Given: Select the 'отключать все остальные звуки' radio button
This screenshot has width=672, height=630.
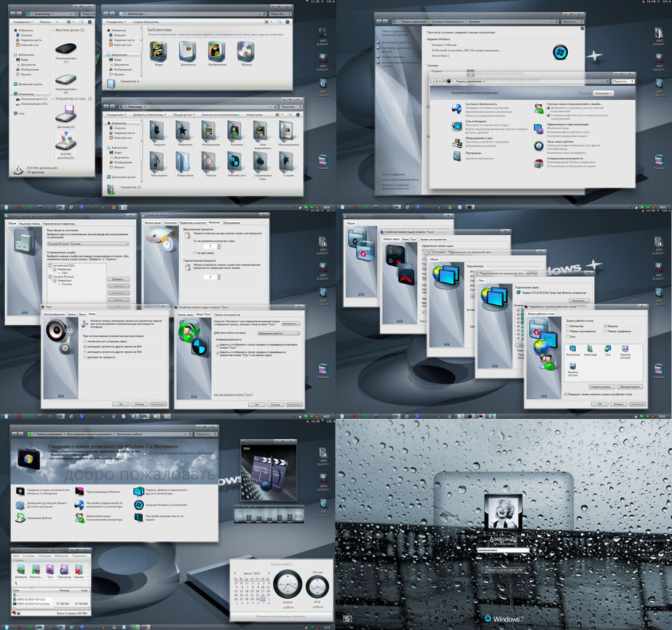Looking at the screenshot, I should pyautogui.click(x=86, y=342).
